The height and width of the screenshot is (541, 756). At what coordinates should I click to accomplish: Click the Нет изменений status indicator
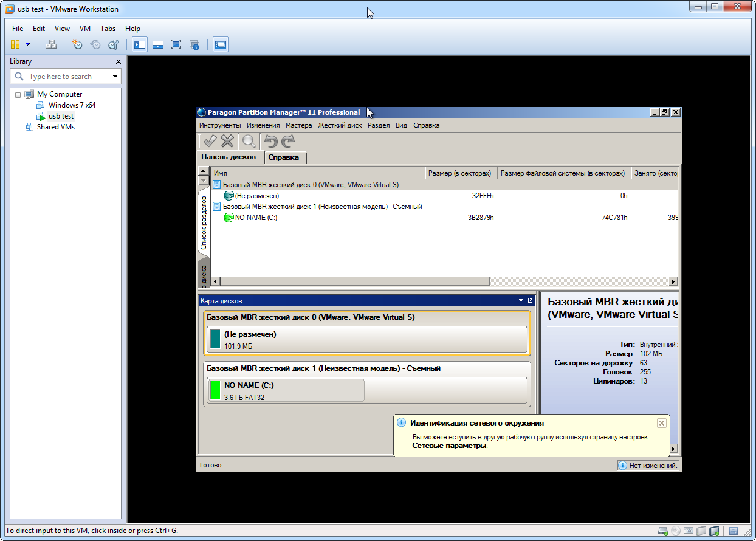[x=648, y=466]
